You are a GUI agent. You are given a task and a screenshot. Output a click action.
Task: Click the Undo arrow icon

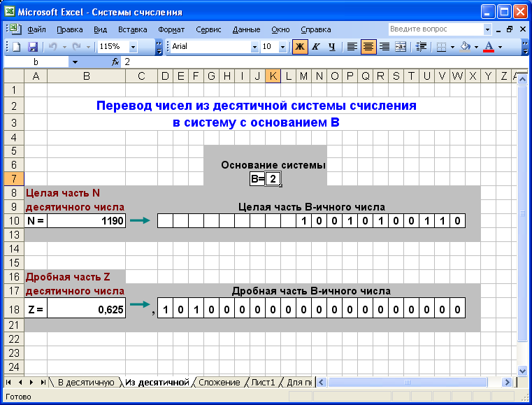52,47
